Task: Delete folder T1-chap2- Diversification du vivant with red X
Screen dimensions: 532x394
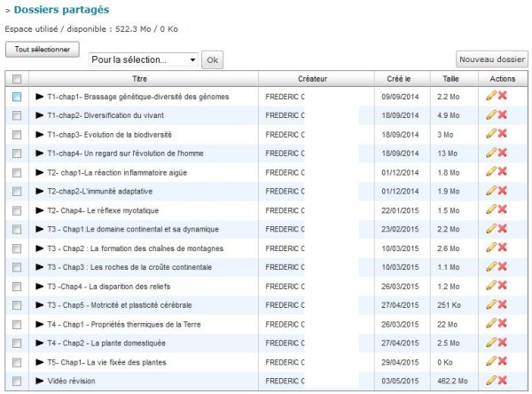Action: [x=503, y=114]
